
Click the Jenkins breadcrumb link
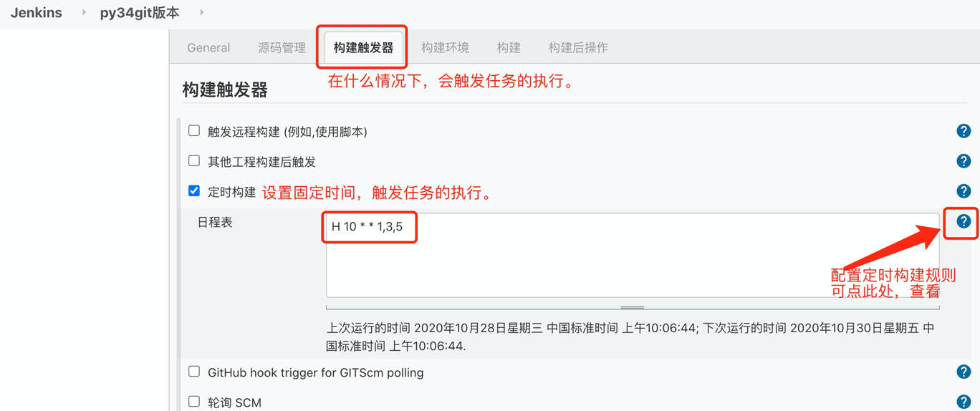point(37,13)
